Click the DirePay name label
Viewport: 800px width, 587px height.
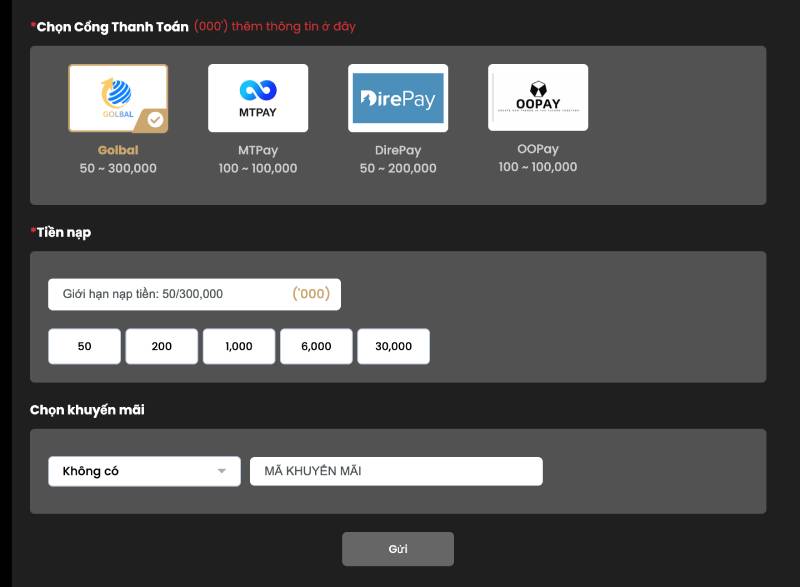[x=398, y=150]
